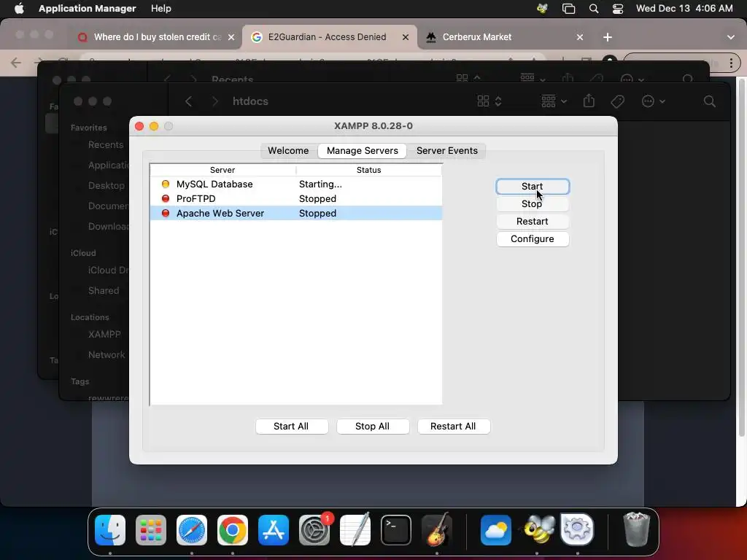Open Launchpad from the Dock

coord(151,530)
